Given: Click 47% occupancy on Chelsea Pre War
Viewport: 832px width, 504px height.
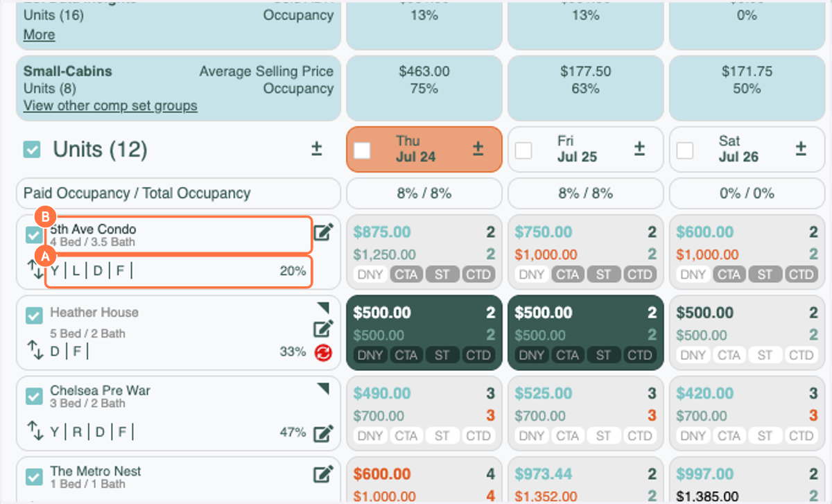Looking at the screenshot, I should [293, 433].
